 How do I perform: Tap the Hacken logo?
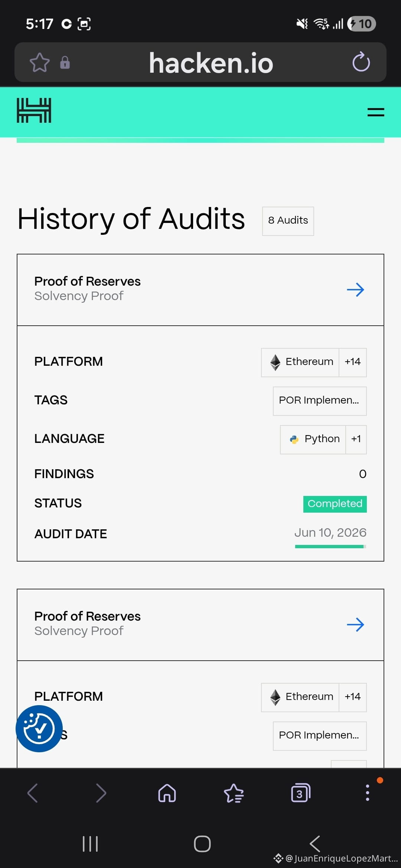click(34, 111)
